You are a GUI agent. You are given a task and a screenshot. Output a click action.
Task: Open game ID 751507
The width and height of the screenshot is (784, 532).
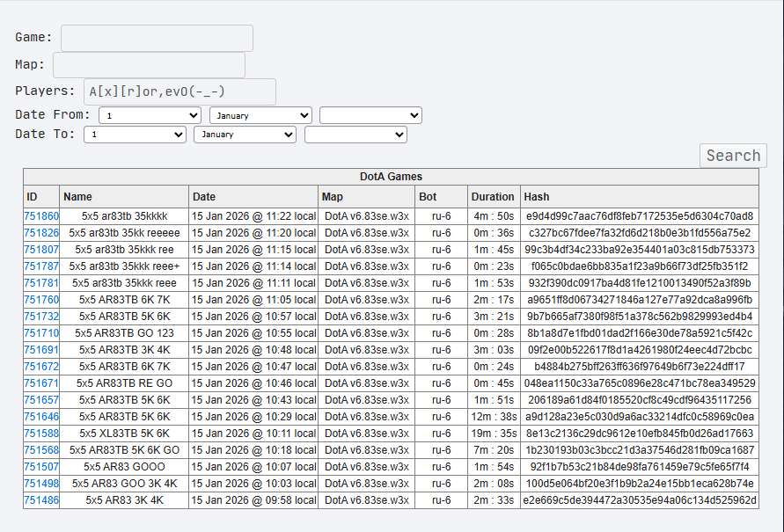tap(41, 467)
